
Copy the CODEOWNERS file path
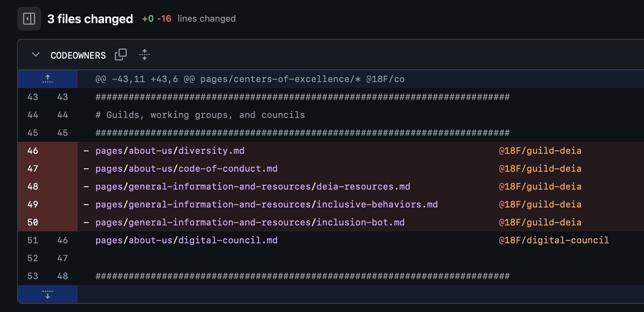tap(120, 55)
